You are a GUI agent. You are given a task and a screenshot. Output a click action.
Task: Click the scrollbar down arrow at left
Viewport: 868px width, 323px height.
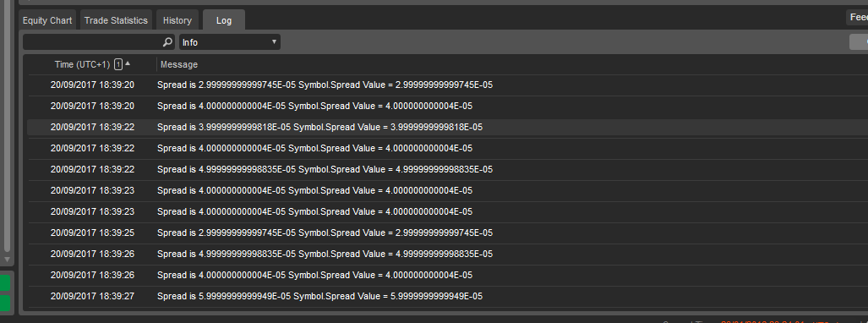coord(7,260)
